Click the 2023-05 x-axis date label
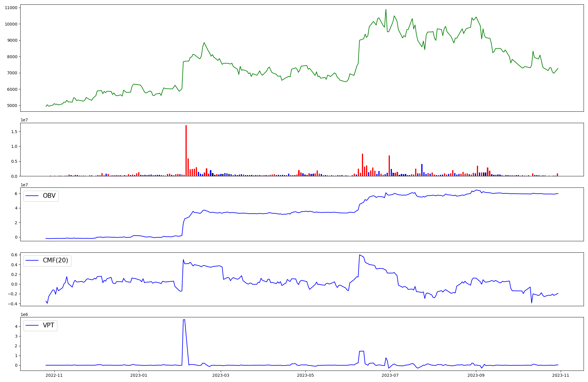This screenshot has width=588, height=382. pos(305,375)
